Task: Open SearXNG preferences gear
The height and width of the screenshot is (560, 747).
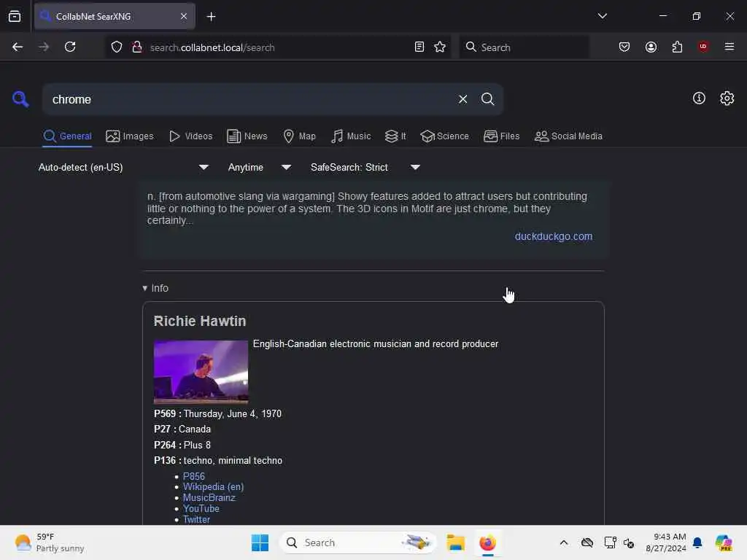Action: pos(727,98)
